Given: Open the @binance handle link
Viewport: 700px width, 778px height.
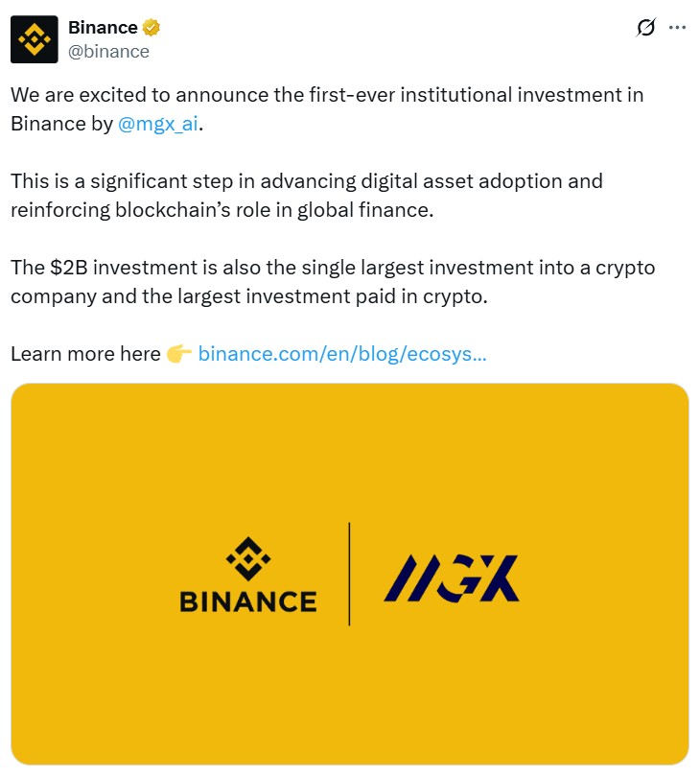Looking at the screenshot, I should (x=108, y=52).
